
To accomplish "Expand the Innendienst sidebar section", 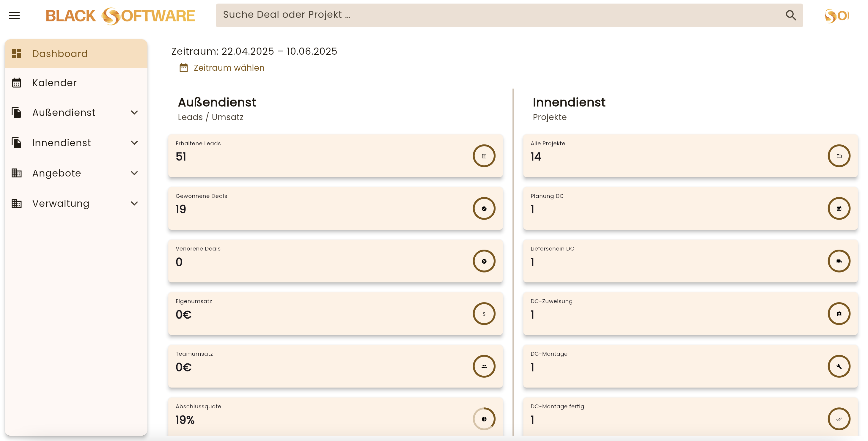I will pyautogui.click(x=134, y=143).
